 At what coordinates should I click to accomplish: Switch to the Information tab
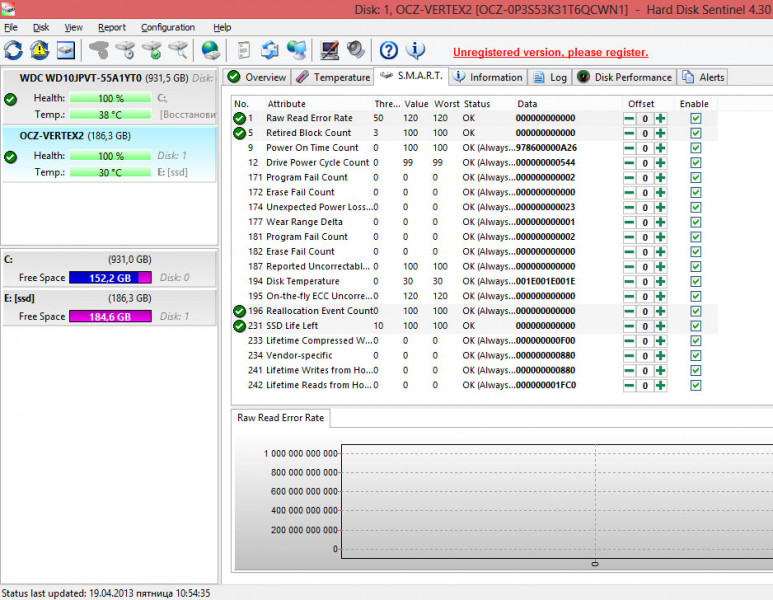(488, 77)
